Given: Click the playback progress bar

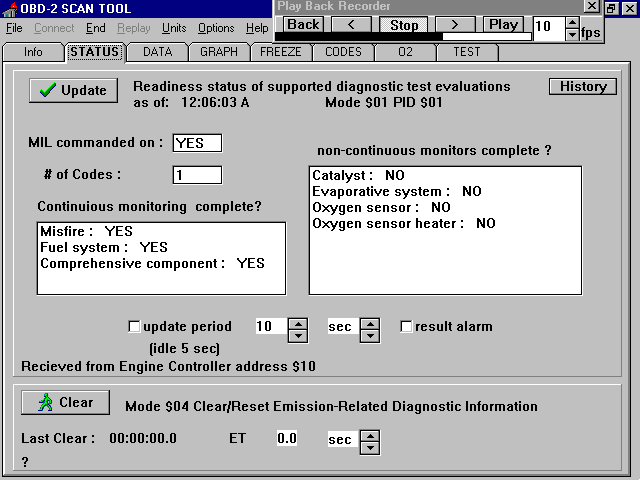Looking at the screenshot, I should tap(403, 37).
